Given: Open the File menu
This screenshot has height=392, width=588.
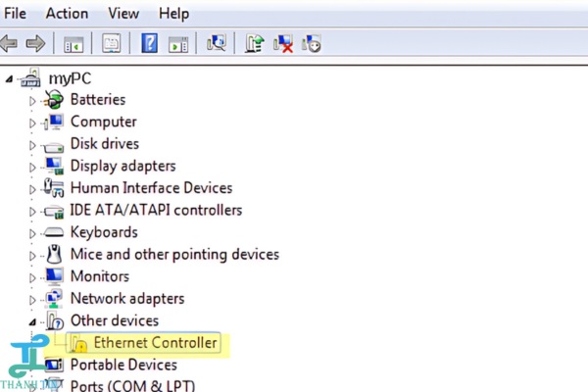Looking at the screenshot, I should pyautogui.click(x=15, y=14).
